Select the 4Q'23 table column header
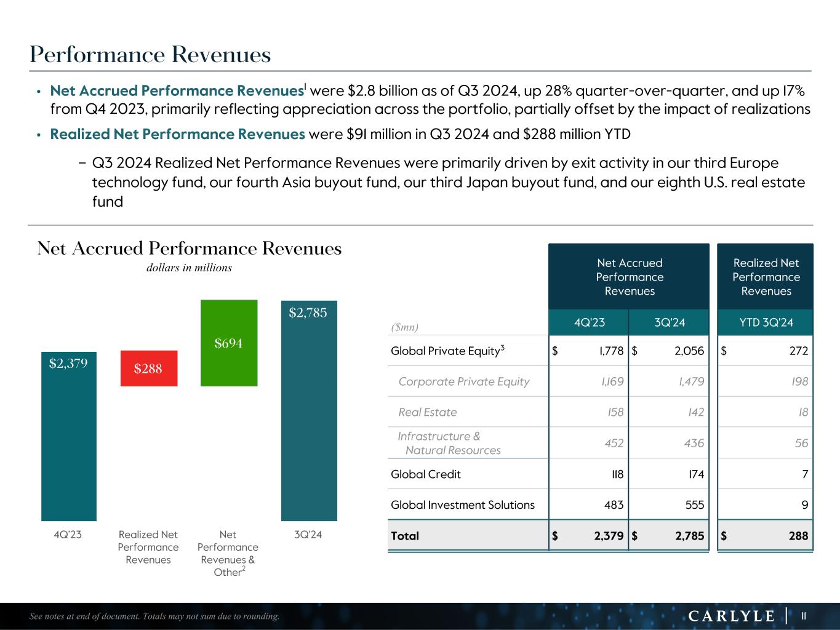 588,322
